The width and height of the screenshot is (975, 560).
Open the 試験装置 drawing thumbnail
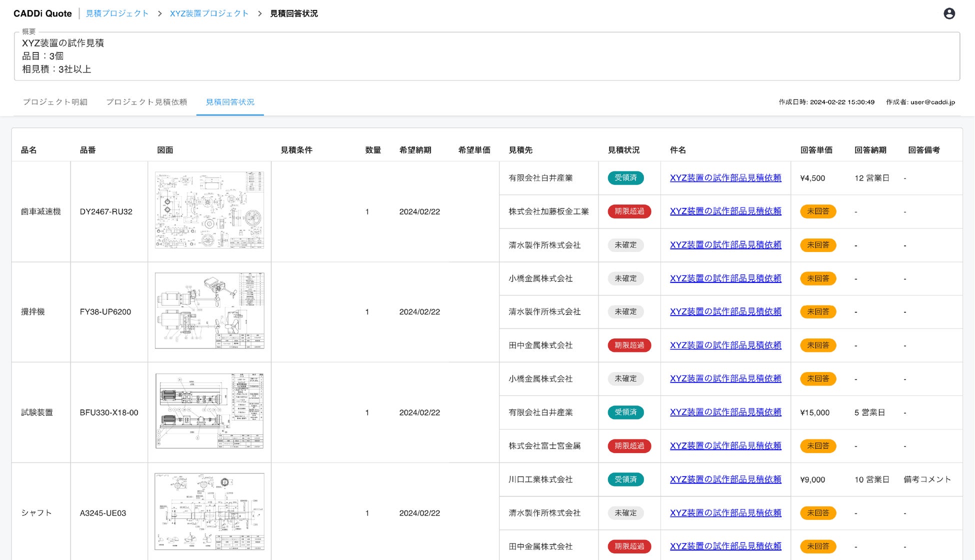pyautogui.click(x=209, y=411)
